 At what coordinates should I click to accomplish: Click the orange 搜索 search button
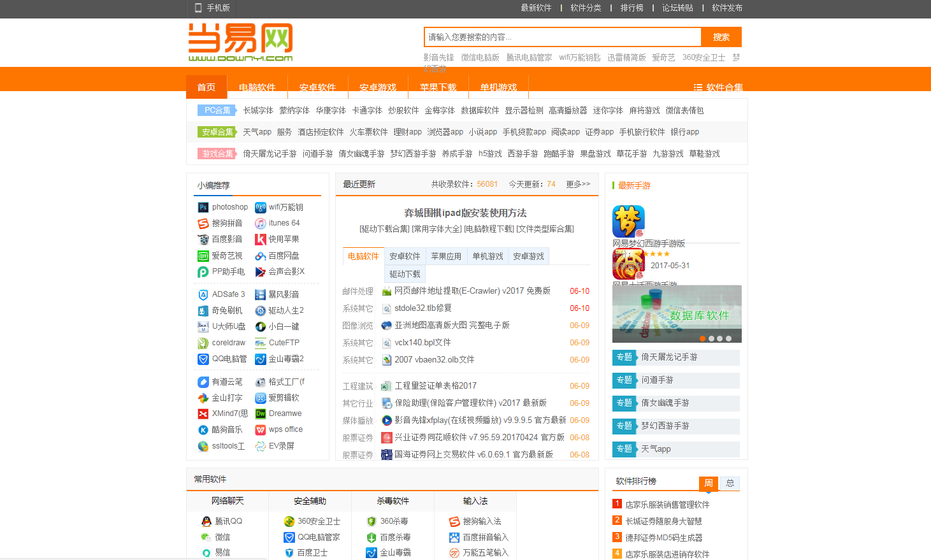click(x=721, y=36)
